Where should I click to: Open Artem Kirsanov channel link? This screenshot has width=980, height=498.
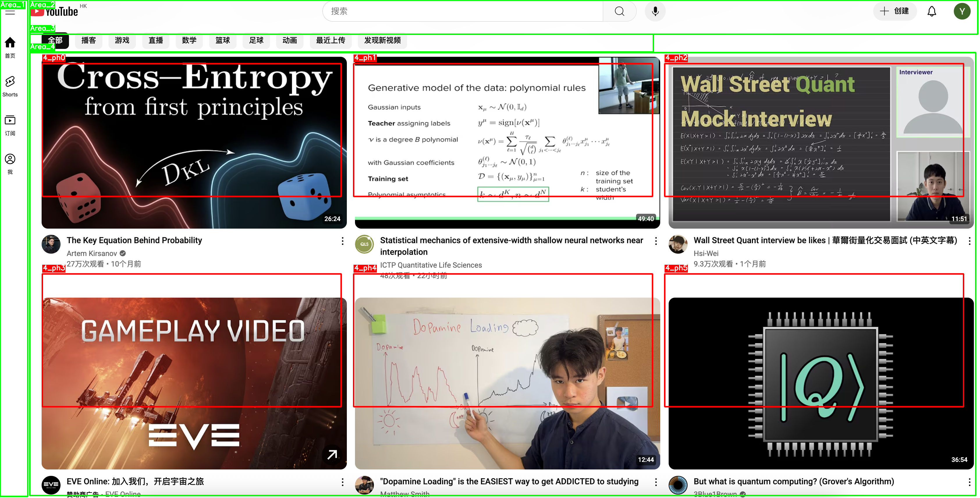tap(92, 254)
